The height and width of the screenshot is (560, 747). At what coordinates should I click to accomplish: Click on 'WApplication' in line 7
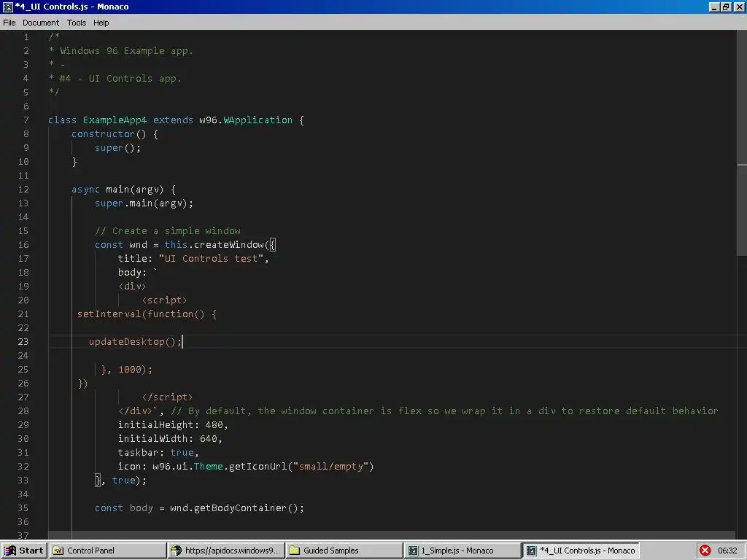pyautogui.click(x=258, y=120)
